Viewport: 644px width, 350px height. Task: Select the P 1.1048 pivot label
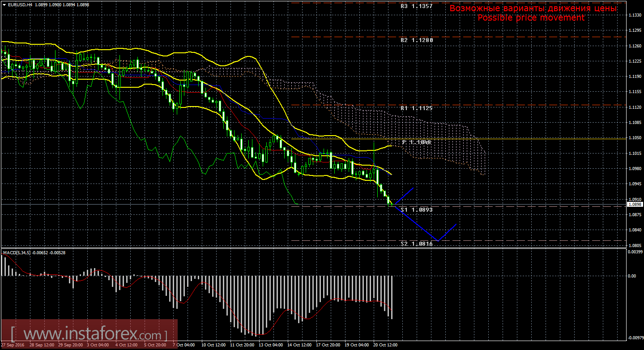point(416,142)
